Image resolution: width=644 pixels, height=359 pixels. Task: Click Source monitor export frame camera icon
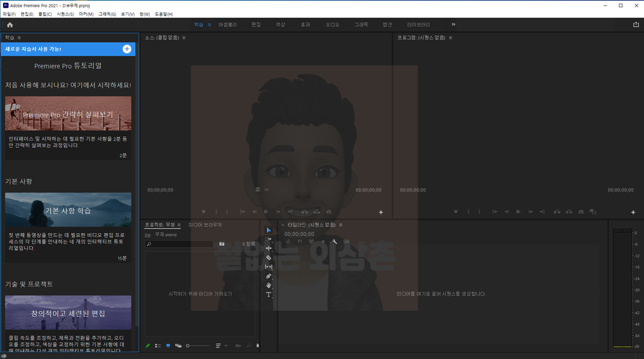(329, 212)
